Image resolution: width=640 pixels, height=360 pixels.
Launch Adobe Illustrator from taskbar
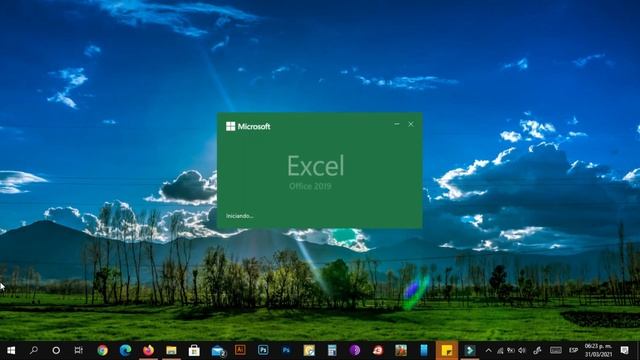pyautogui.click(x=240, y=350)
